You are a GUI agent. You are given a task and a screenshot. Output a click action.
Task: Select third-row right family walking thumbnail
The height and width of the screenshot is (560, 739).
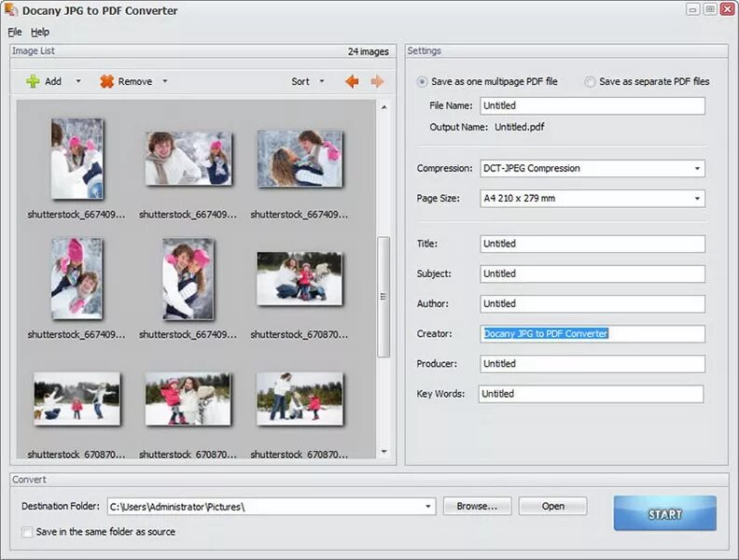point(300,399)
